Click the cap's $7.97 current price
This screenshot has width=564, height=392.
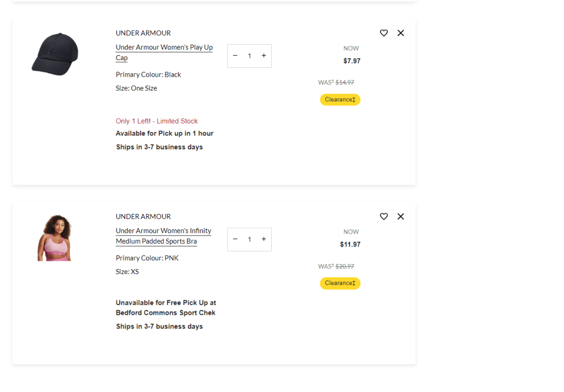pyautogui.click(x=352, y=61)
